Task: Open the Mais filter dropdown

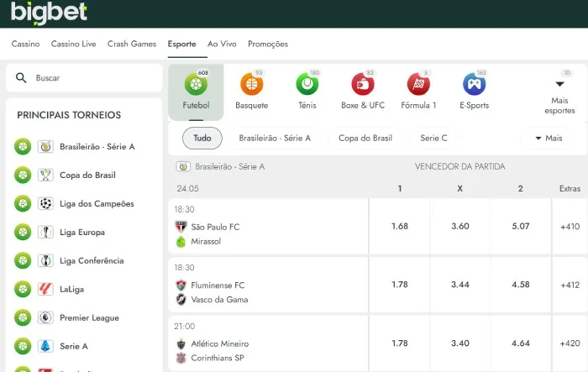Action: click(x=549, y=138)
